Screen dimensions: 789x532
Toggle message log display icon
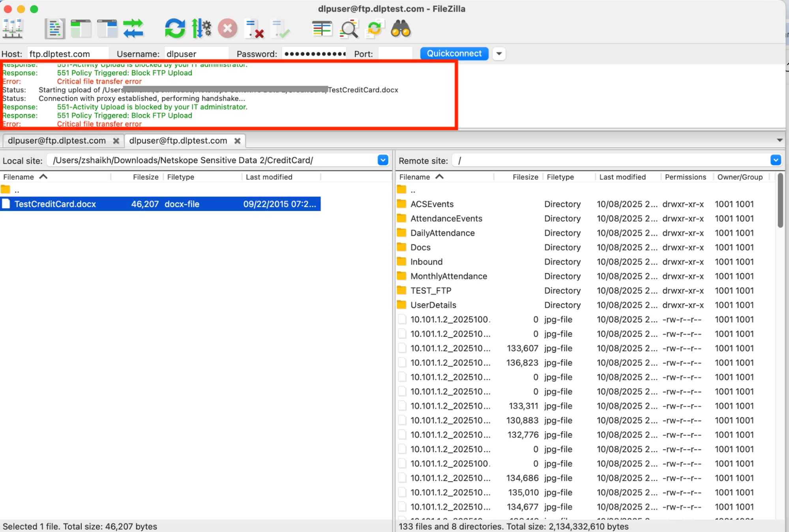tap(54, 29)
